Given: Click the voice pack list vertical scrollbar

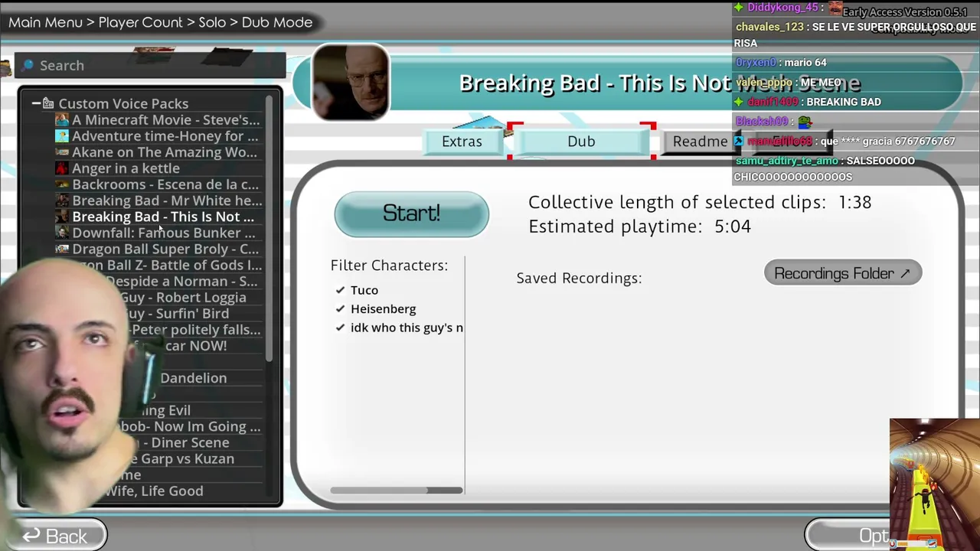Looking at the screenshot, I should point(269,230).
